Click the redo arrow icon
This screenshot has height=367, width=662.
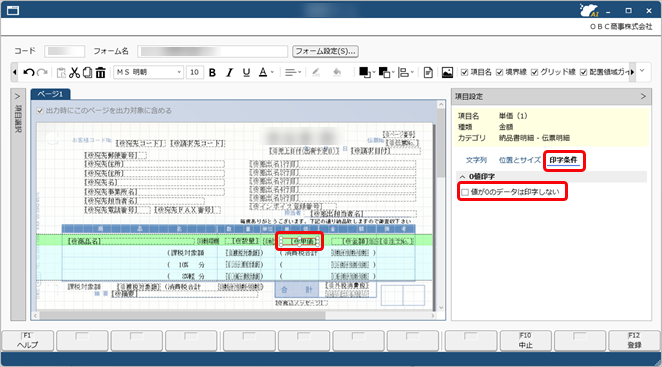pos(42,72)
